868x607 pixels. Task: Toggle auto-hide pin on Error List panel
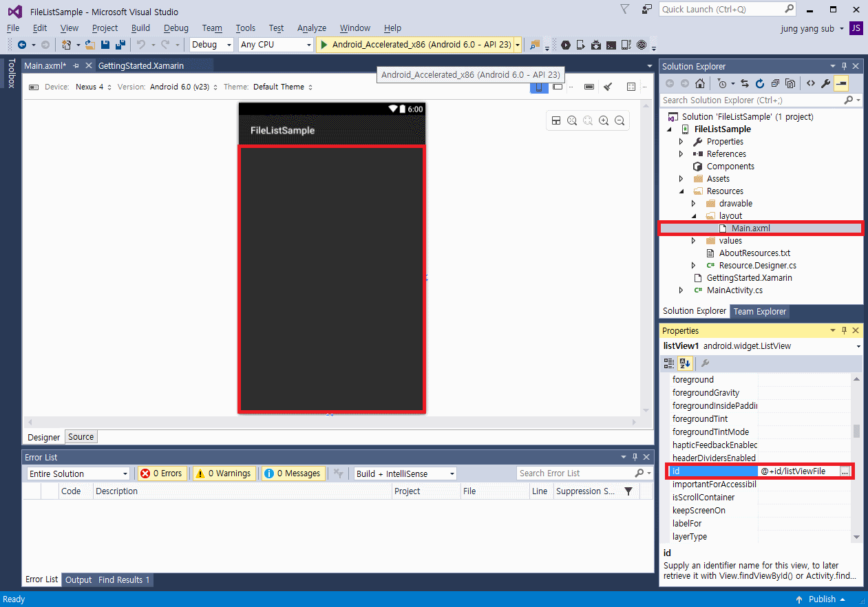[x=635, y=457]
